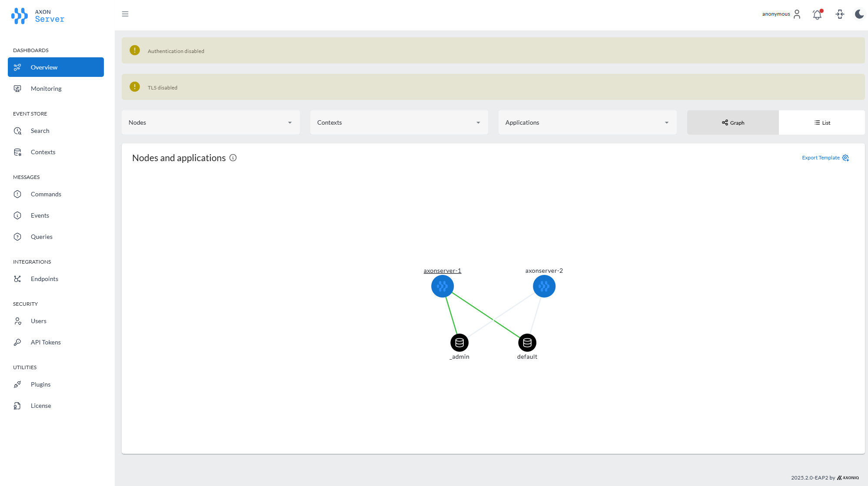This screenshot has height=486, width=868.
Task: Open the Plugins utility
Action: coord(40,384)
